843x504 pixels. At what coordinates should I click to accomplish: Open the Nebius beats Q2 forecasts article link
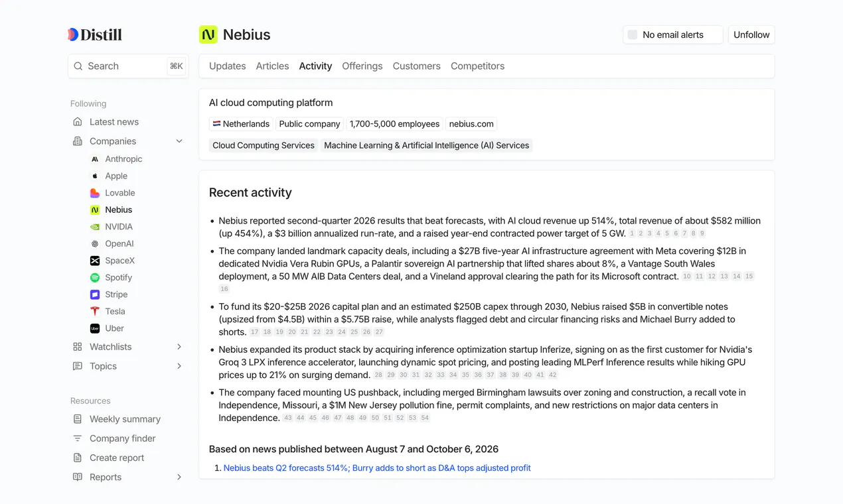click(x=377, y=468)
